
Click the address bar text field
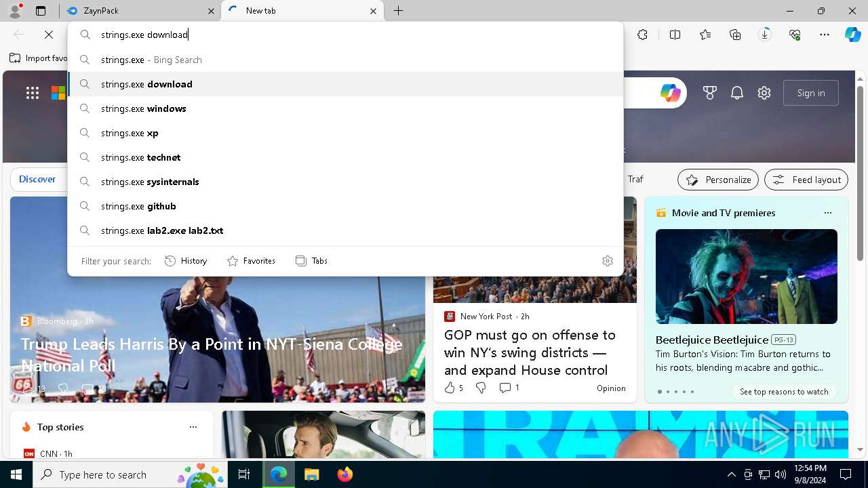345,35
